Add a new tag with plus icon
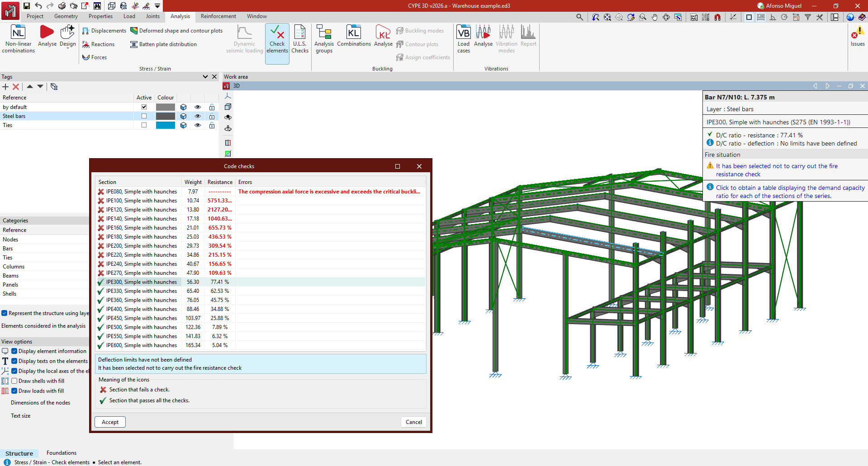The image size is (868, 466). coord(5,87)
